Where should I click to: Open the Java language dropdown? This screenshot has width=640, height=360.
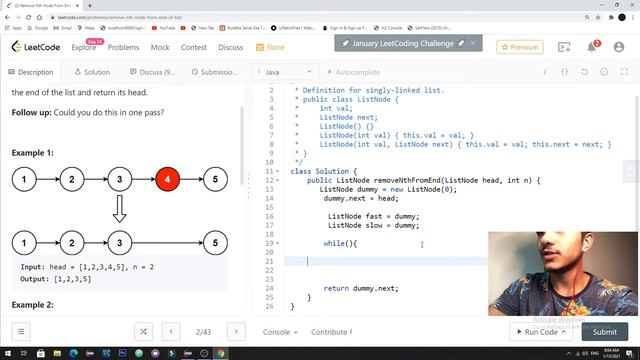pyautogui.click(x=285, y=72)
